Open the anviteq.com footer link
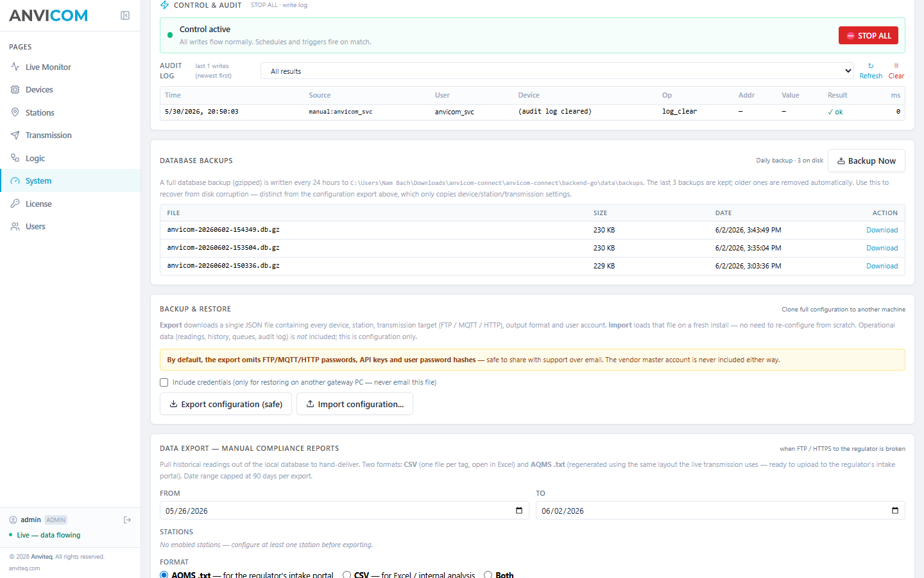This screenshot has width=924, height=578. (x=24, y=568)
